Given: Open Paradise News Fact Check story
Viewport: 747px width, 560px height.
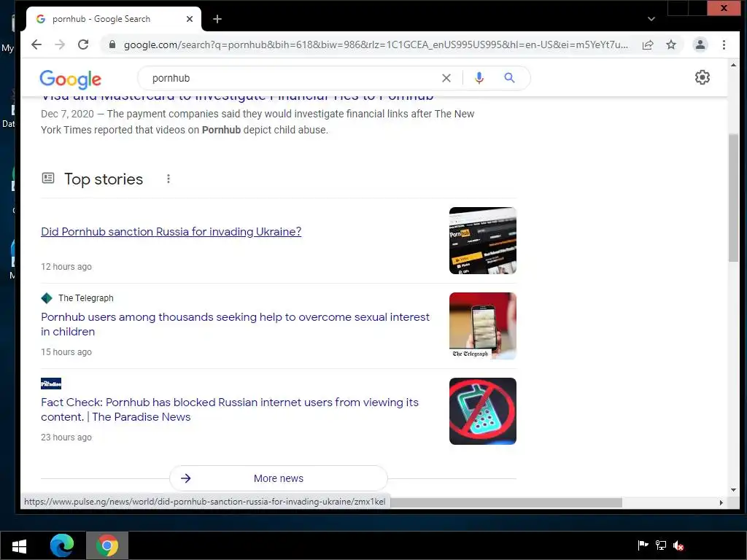Looking at the screenshot, I should pos(230,410).
